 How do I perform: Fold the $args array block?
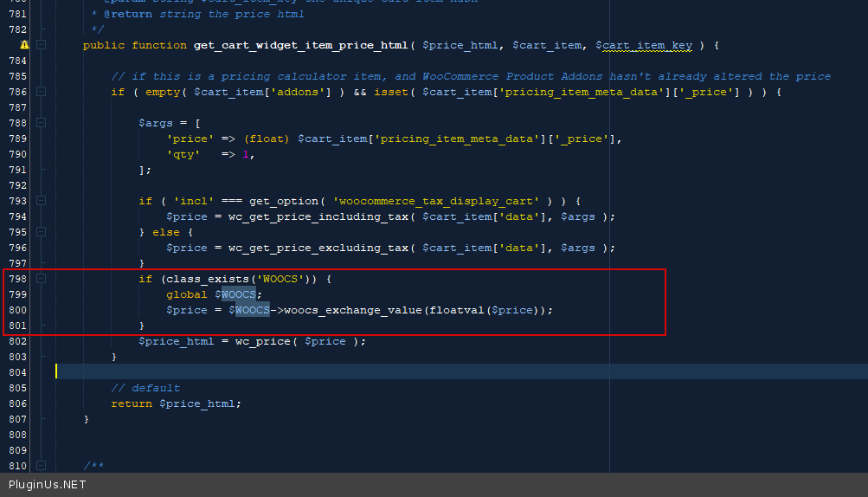[41, 123]
